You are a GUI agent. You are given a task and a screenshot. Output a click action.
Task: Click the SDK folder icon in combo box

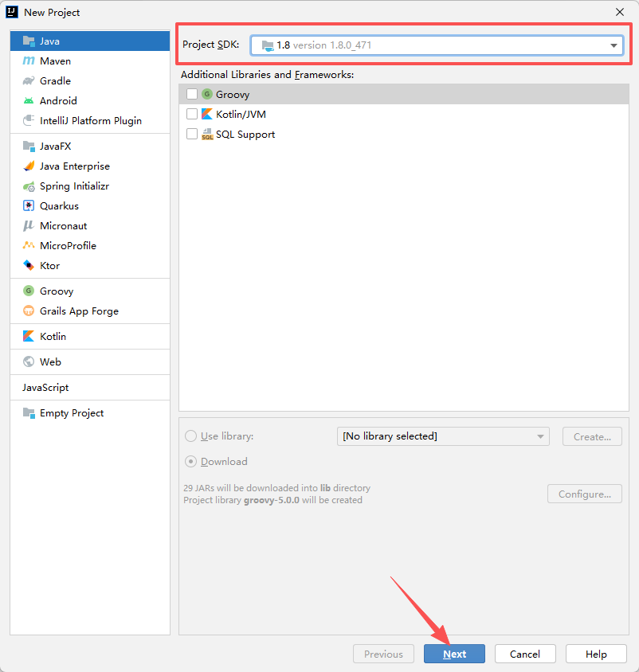268,45
